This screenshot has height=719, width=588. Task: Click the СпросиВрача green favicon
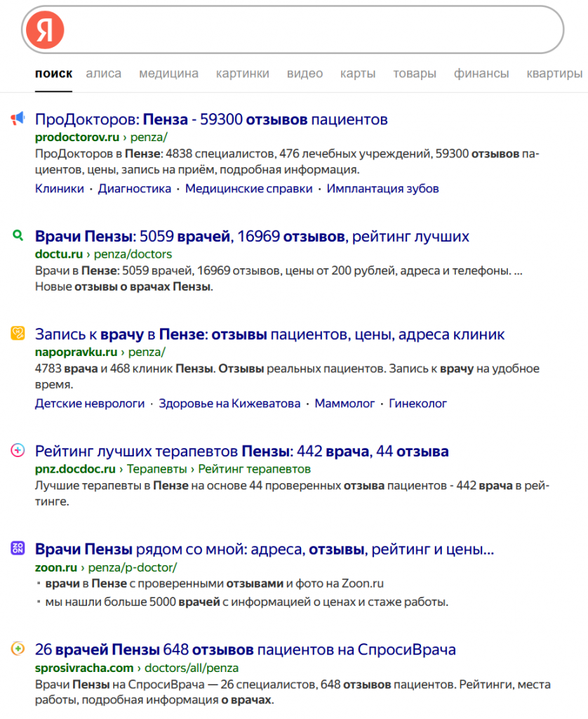(x=18, y=649)
